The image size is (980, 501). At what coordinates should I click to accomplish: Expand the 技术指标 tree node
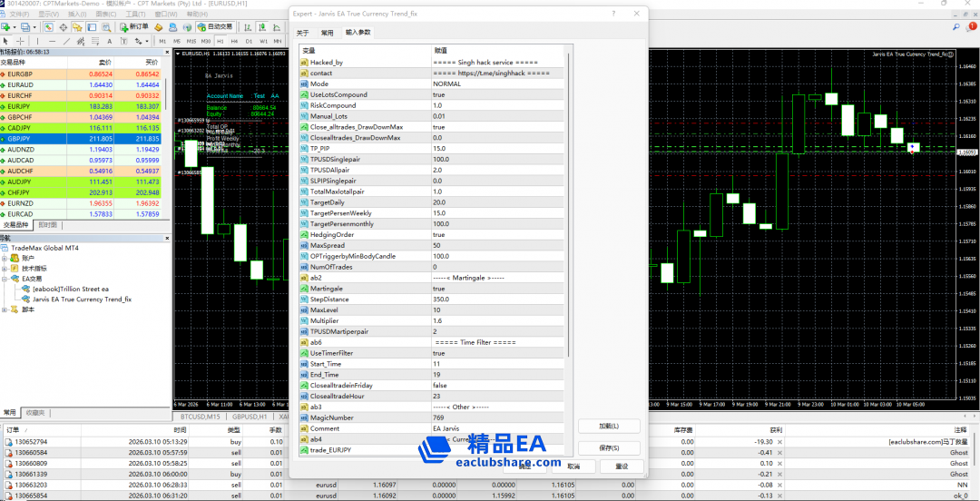5,269
